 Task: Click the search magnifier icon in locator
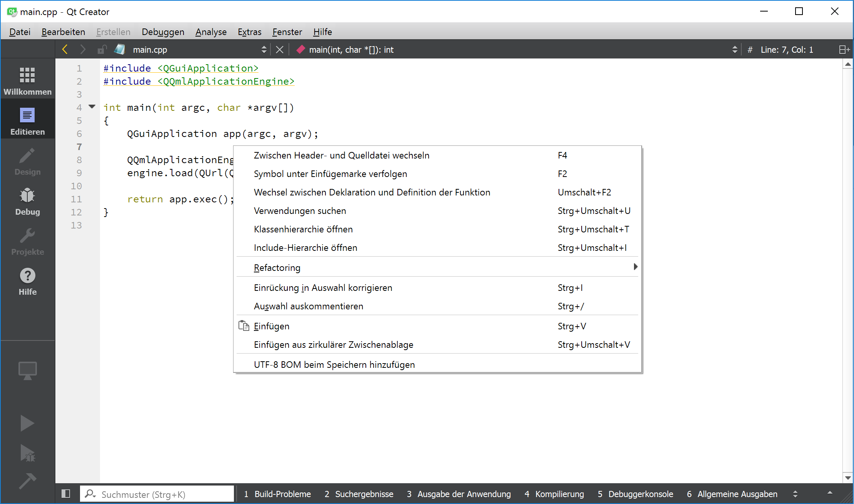90,494
